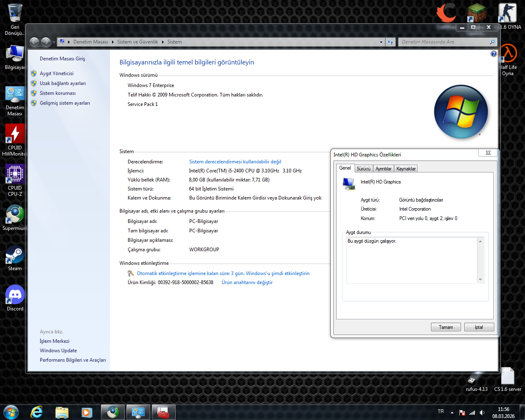525x420 pixels.
Task: Open the Minecraft block desktop icon
Action: point(477,13)
